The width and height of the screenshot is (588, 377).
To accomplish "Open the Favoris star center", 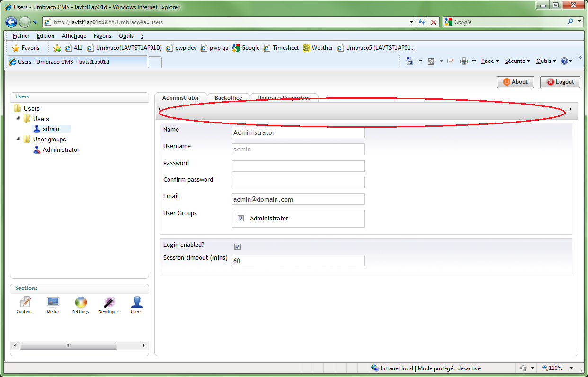I will point(26,48).
